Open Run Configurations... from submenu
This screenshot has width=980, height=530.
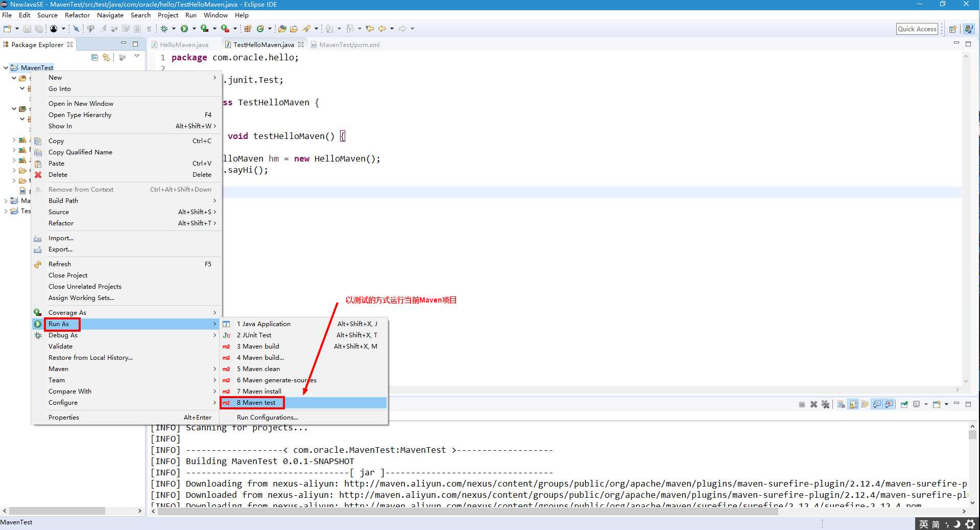(x=303, y=418)
